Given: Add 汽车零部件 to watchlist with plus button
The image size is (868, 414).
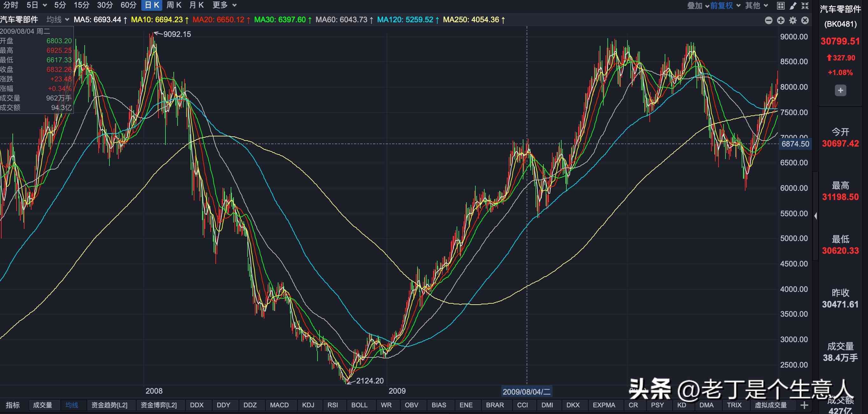Looking at the screenshot, I should 840,90.
